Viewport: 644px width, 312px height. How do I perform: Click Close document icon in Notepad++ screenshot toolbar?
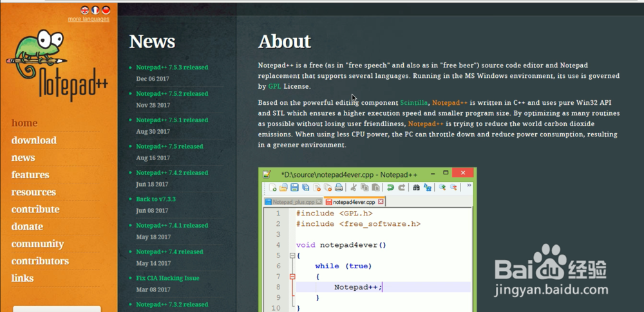pos(317,187)
